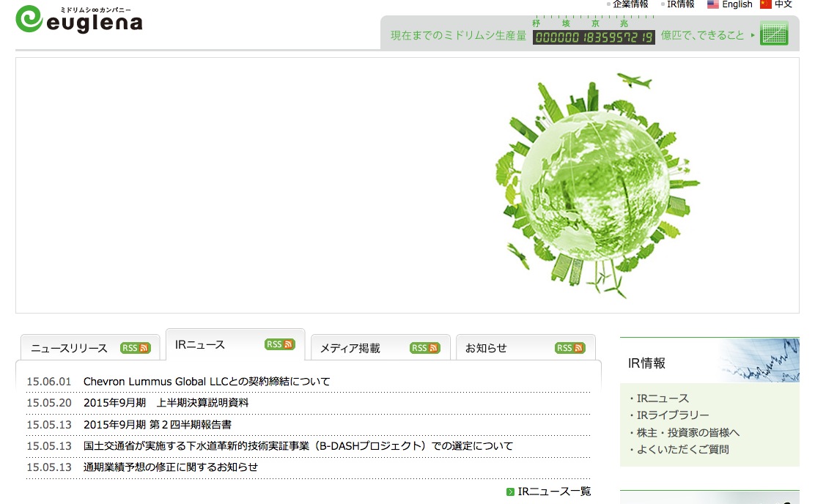The image size is (826, 504).
Task: View the full IRニュース一覧 list
Action: 553,492
